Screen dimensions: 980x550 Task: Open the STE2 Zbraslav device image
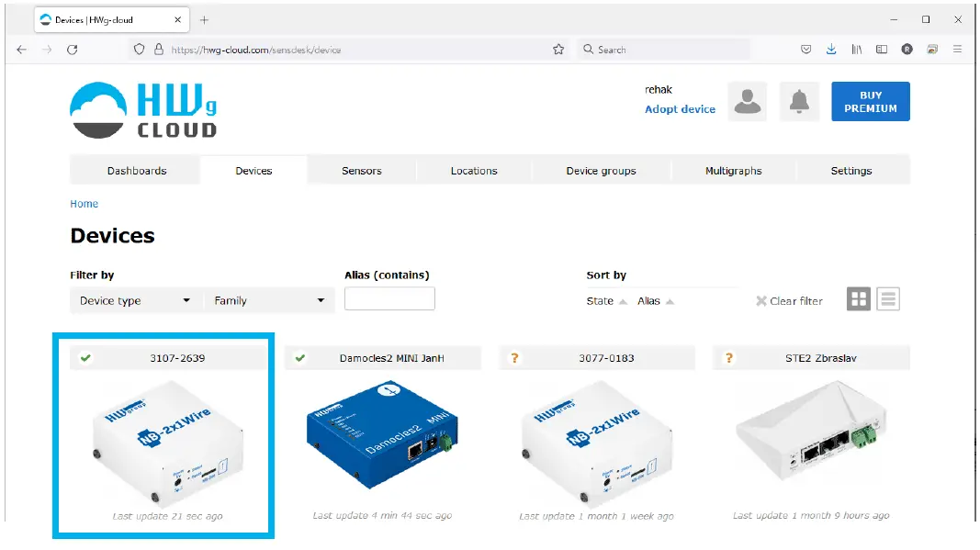pyautogui.click(x=811, y=432)
